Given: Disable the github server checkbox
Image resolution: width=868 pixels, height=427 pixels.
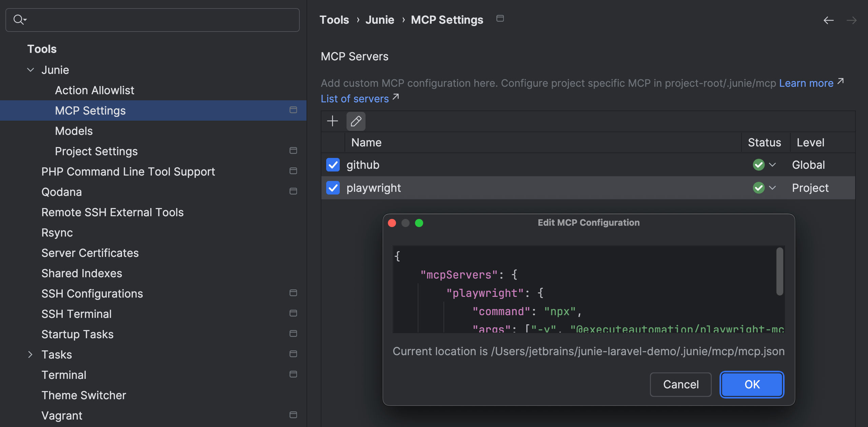Looking at the screenshot, I should coord(333,165).
